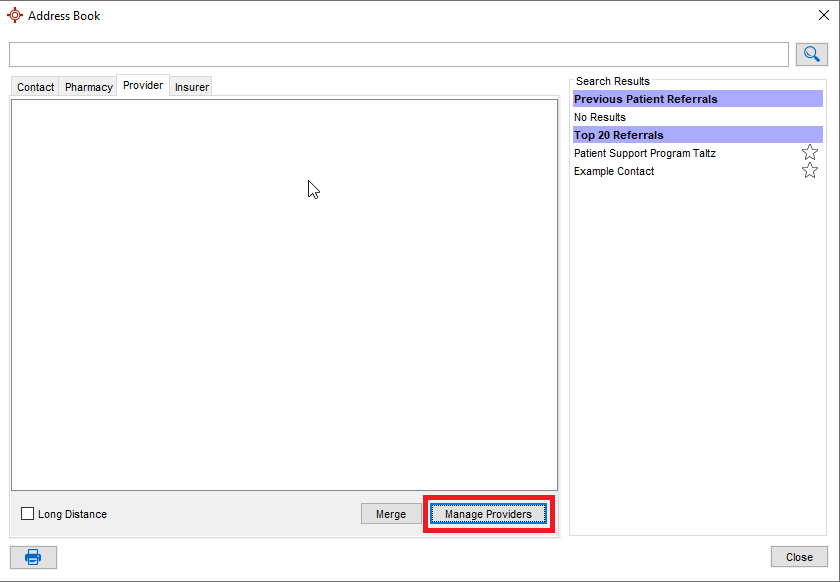Click the magnifying glass search button
The height and width of the screenshot is (582, 840).
point(811,54)
